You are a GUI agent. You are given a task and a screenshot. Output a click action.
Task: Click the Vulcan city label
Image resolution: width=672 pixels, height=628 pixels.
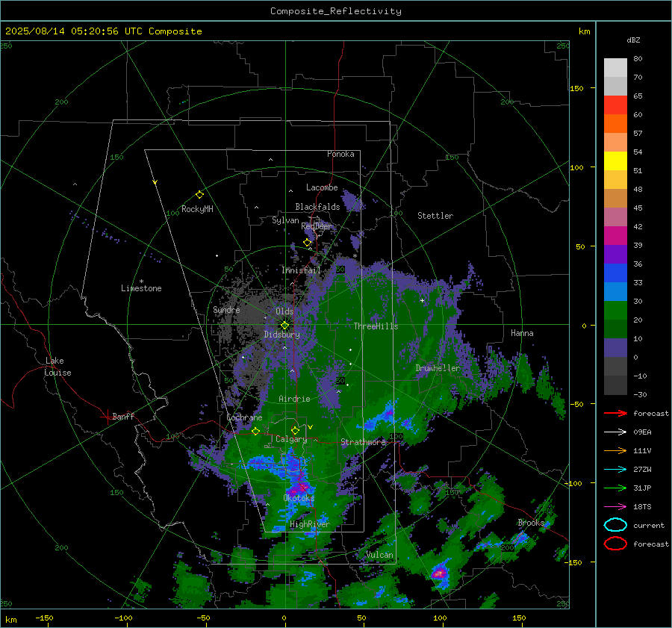(379, 555)
